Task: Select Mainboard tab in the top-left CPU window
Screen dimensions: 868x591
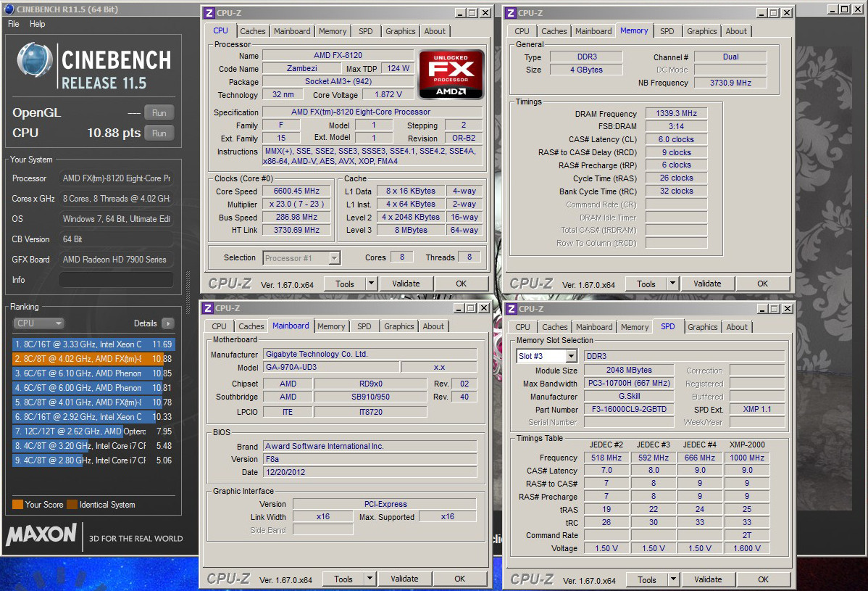Action: (x=292, y=31)
